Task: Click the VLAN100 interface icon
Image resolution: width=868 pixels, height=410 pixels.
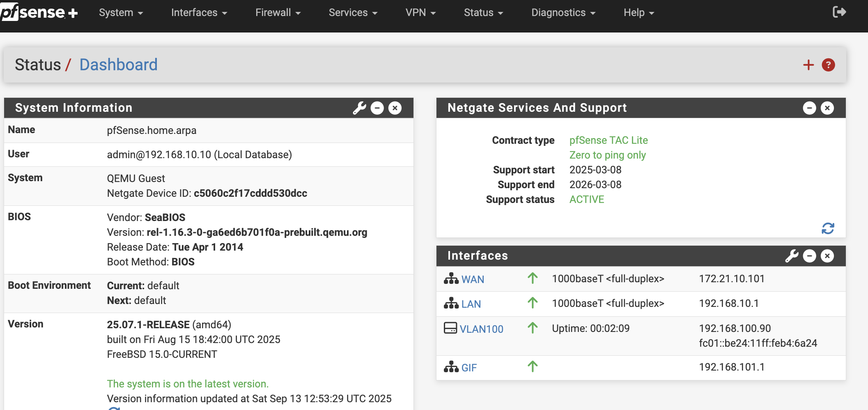Action: click(450, 328)
